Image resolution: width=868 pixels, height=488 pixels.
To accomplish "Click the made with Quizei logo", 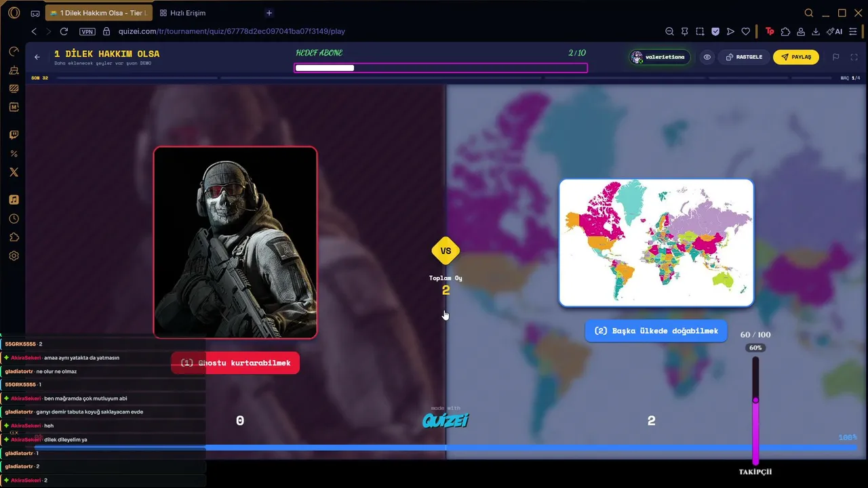I will point(446,418).
